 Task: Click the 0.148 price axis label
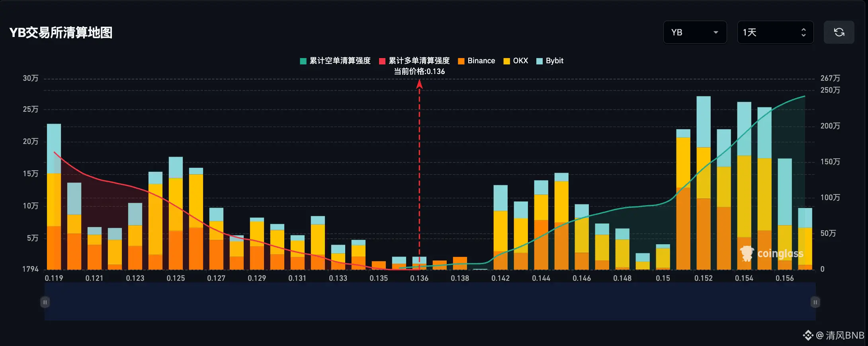pos(622,278)
